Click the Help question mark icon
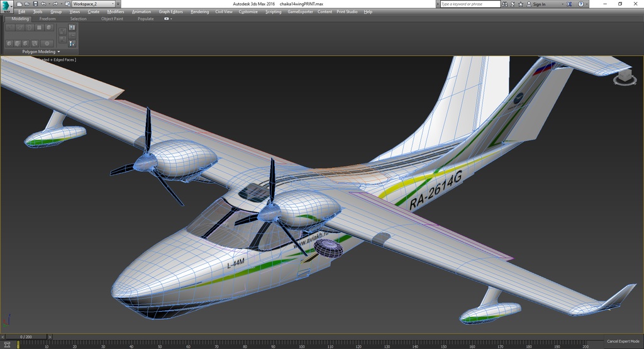Image resolution: width=644 pixels, height=349 pixels. pos(580,4)
